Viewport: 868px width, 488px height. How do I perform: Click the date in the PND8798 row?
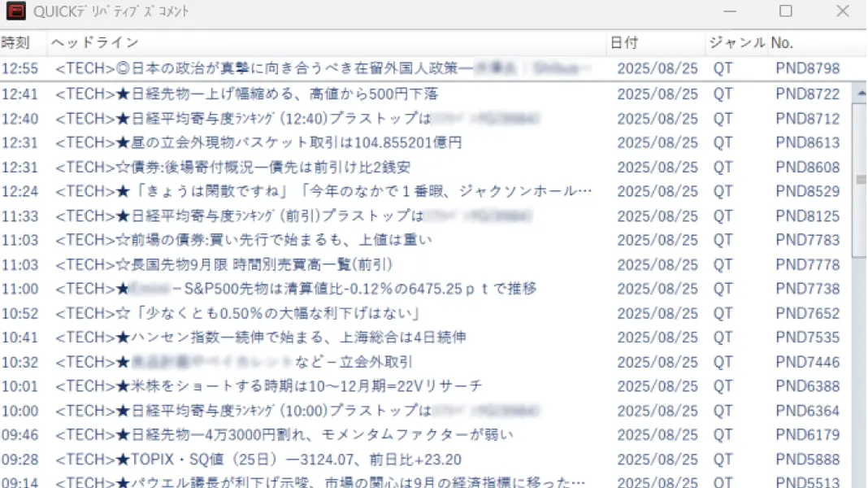(x=658, y=68)
